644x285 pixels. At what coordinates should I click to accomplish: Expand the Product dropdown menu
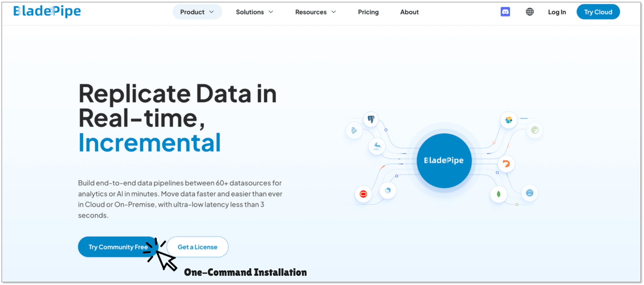[x=197, y=12]
